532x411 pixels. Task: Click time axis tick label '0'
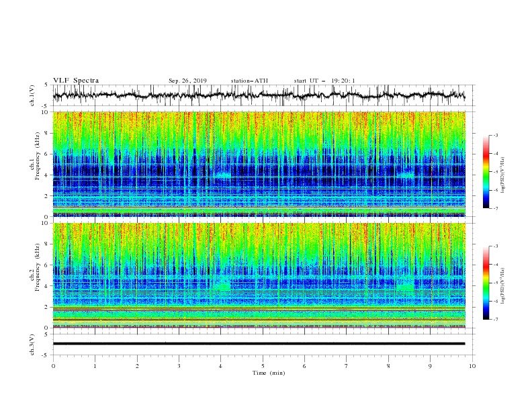(53, 366)
